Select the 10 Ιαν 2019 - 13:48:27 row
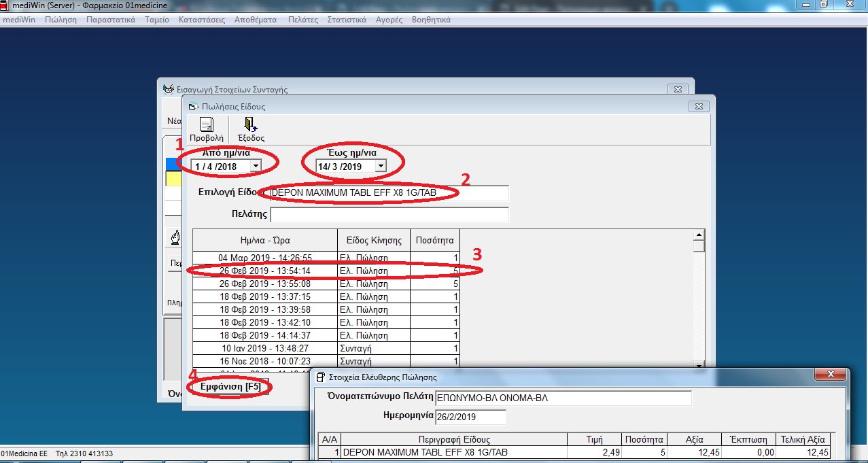The image size is (868, 463). (x=326, y=348)
